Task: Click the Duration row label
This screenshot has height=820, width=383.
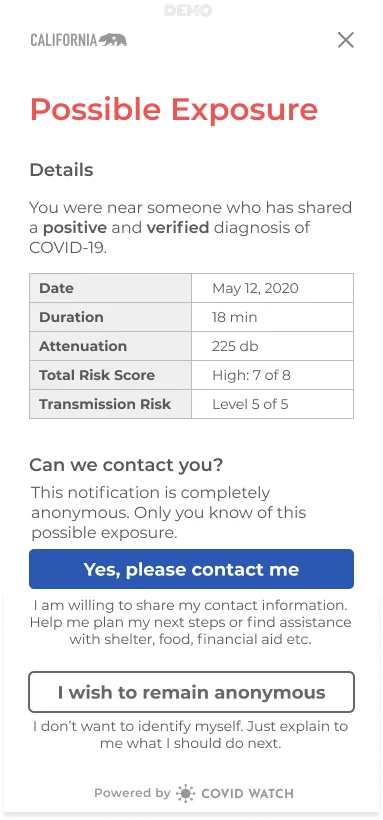Action: point(71,317)
